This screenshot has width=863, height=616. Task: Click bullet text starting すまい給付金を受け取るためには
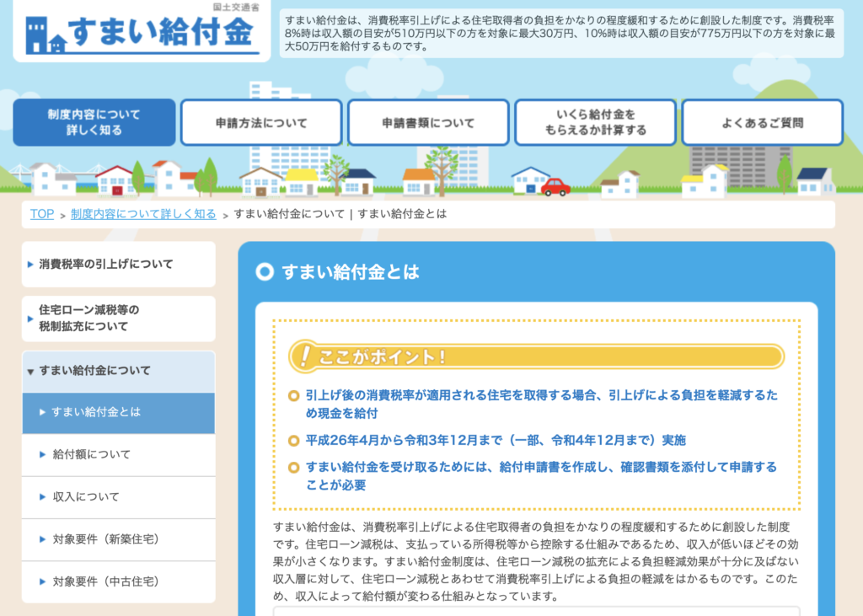pyautogui.click(x=542, y=476)
